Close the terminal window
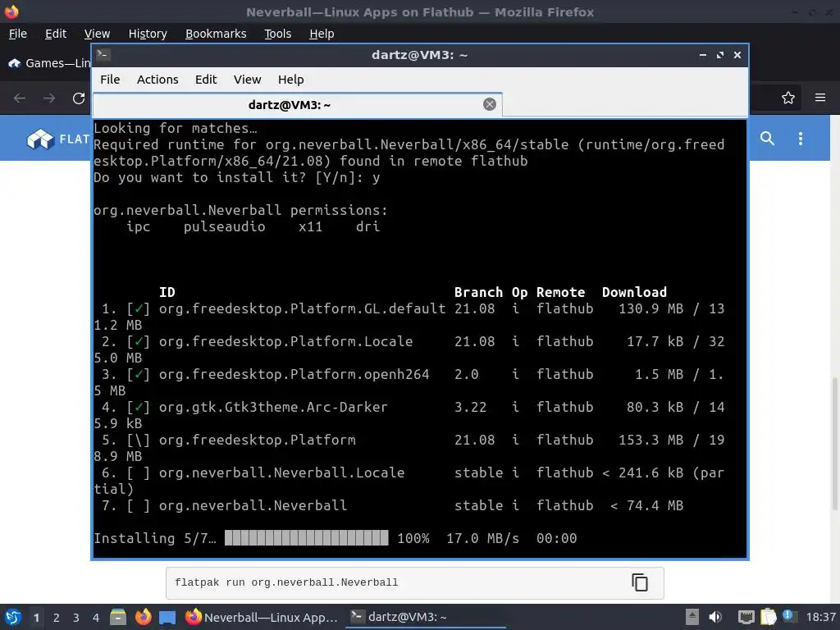The width and height of the screenshot is (840, 630). [x=737, y=55]
